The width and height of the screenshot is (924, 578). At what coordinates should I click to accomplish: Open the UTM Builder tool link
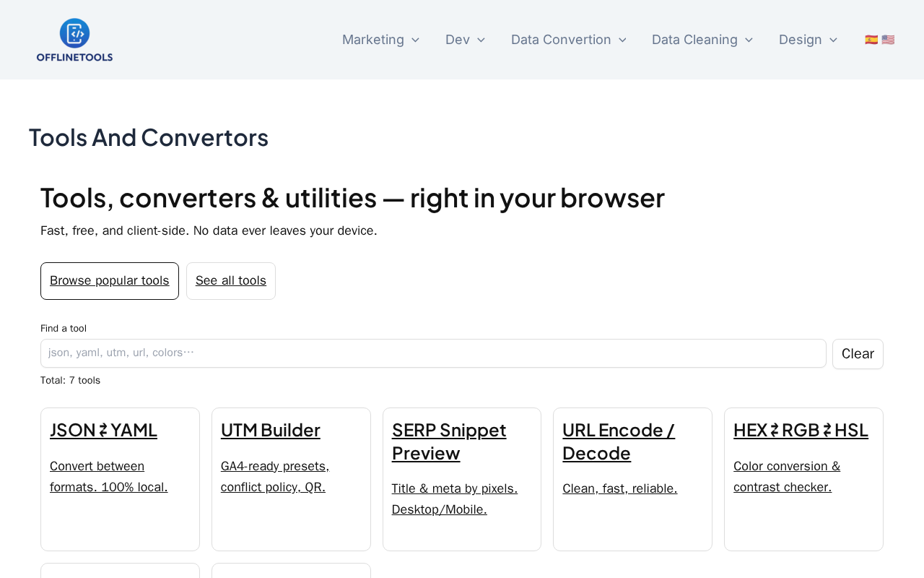tap(271, 430)
